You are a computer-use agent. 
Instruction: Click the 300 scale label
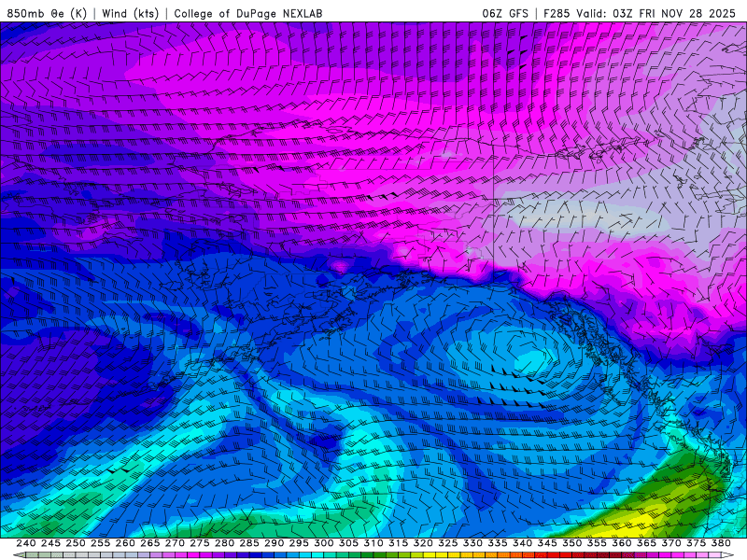click(324, 543)
